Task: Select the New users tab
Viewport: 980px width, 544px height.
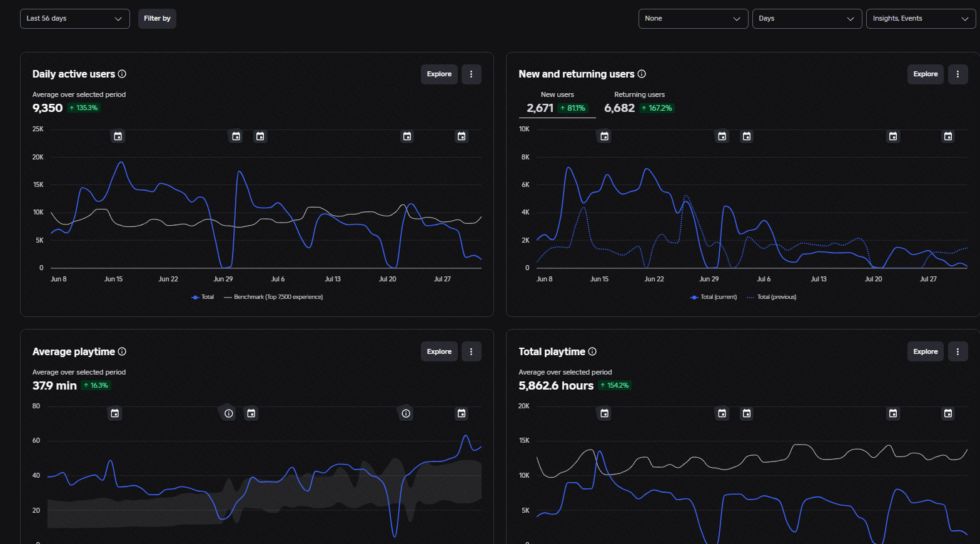Action: (x=557, y=103)
